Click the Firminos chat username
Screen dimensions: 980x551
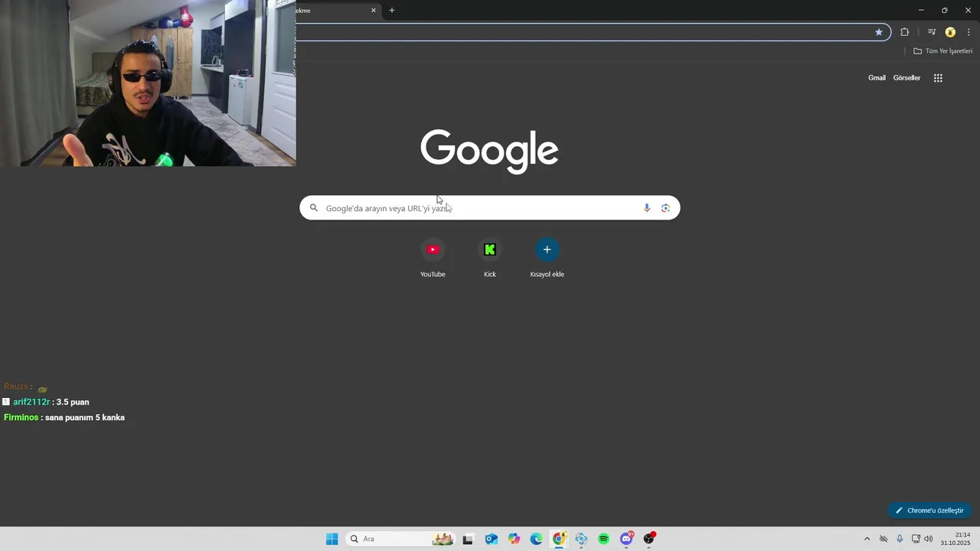click(x=21, y=417)
